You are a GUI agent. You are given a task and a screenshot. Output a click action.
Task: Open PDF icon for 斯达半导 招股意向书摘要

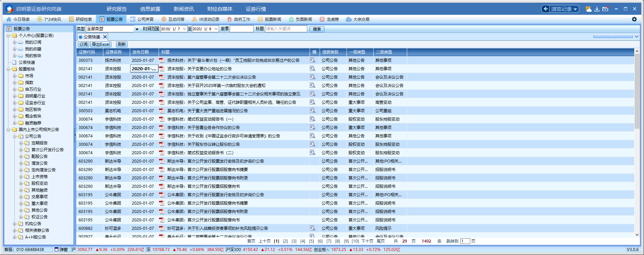click(161, 170)
